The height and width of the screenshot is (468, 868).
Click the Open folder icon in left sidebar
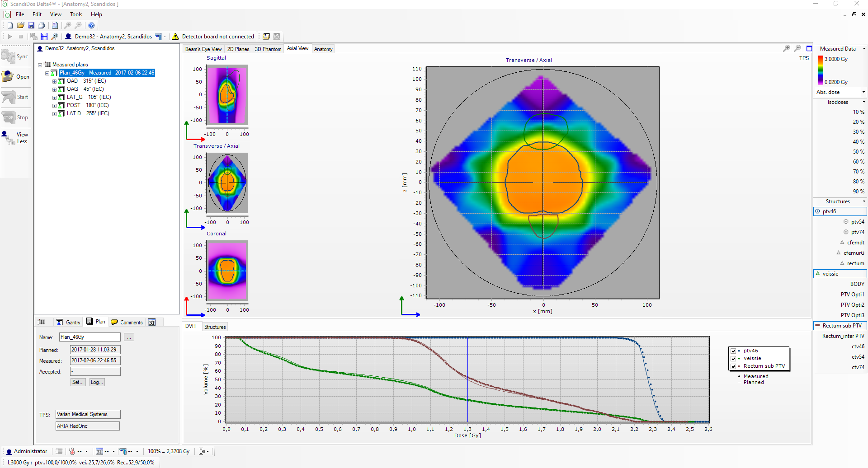(8, 77)
